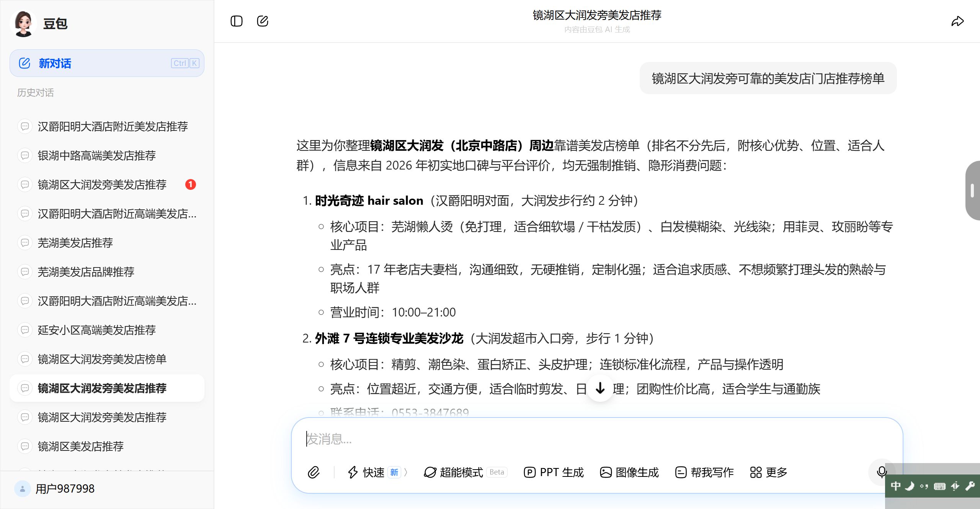Screen dimensions: 980x509
Task: Click the 超能模式 planet icon
Action: click(x=430, y=472)
